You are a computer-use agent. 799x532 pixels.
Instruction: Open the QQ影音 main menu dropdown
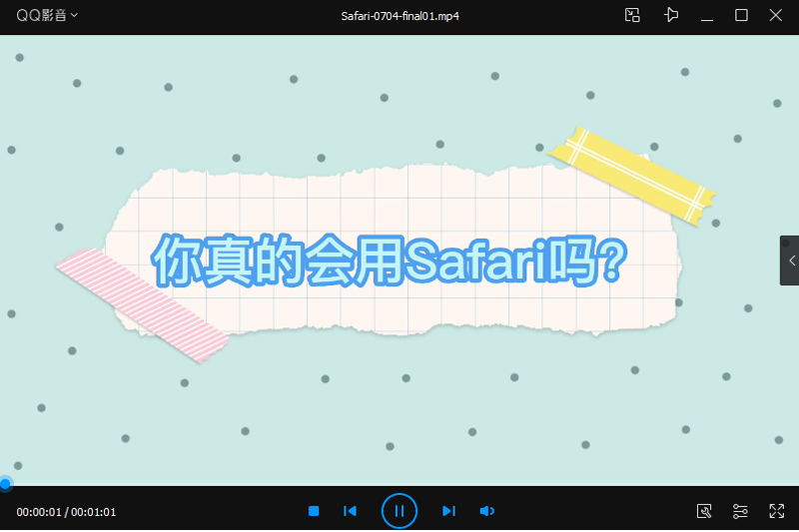[x=75, y=16]
